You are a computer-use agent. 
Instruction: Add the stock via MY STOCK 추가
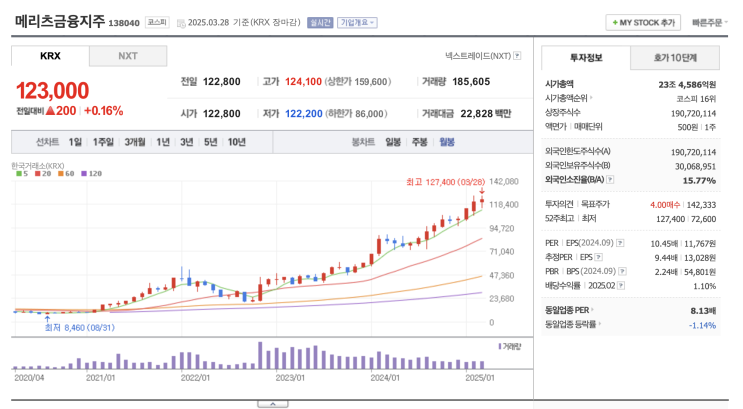(643, 23)
